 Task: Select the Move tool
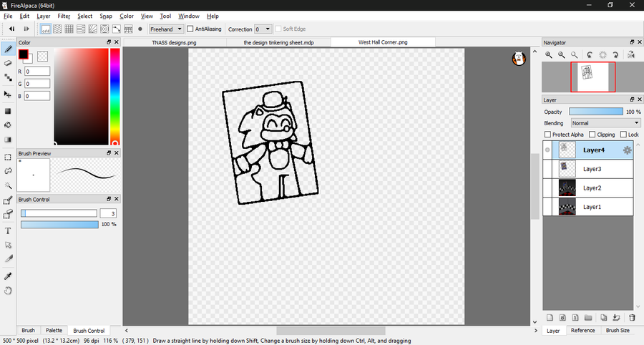coord(8,94)
